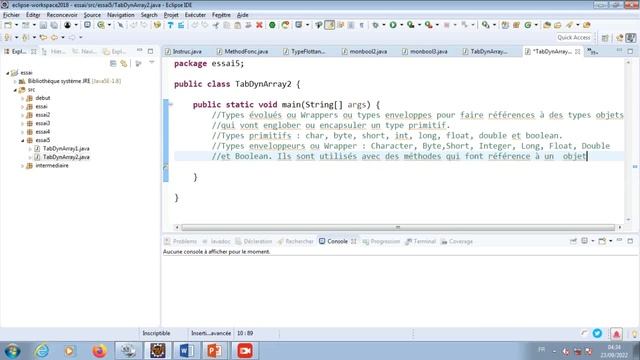Toggle Link with Editor in Package Explorer
Screen dimensions: 640x360
(x=124, y=63)
